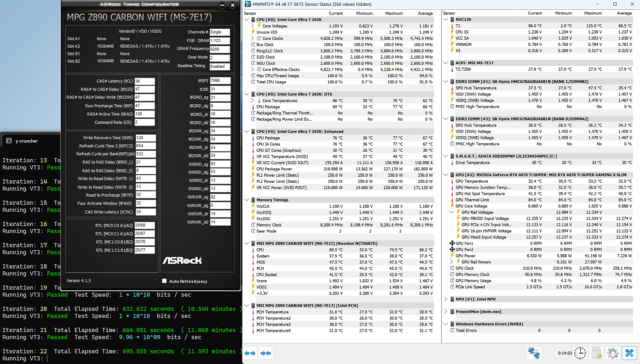Click icon beside Total CPU Usage
Screen dimensions: 640x364
253,82
